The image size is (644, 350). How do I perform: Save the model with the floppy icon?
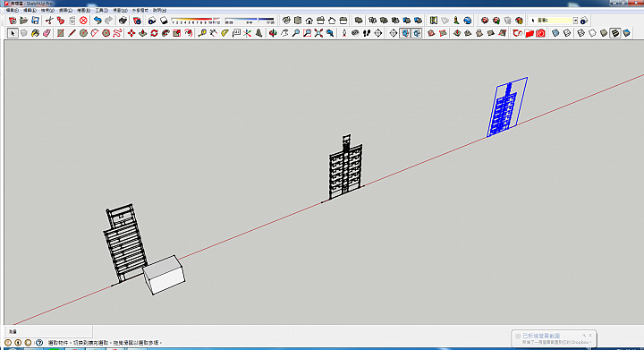[x=35, y=20]
